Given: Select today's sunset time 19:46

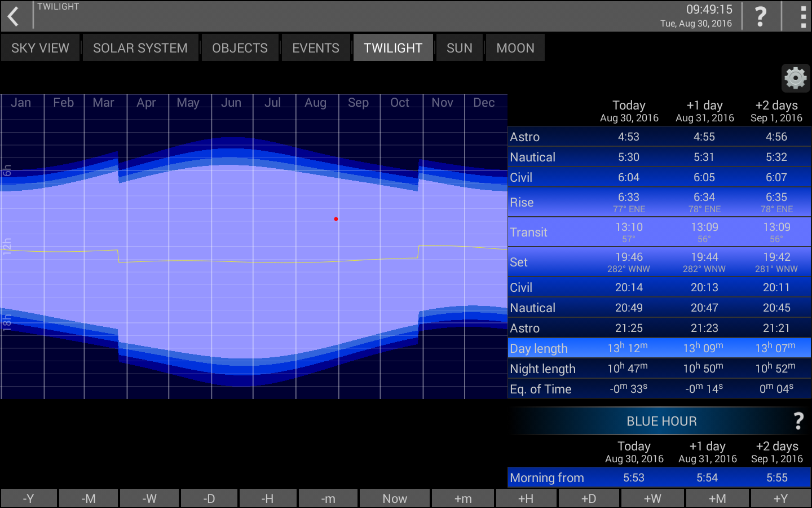Looking at the screenshot, I should [x=629, y=257].
